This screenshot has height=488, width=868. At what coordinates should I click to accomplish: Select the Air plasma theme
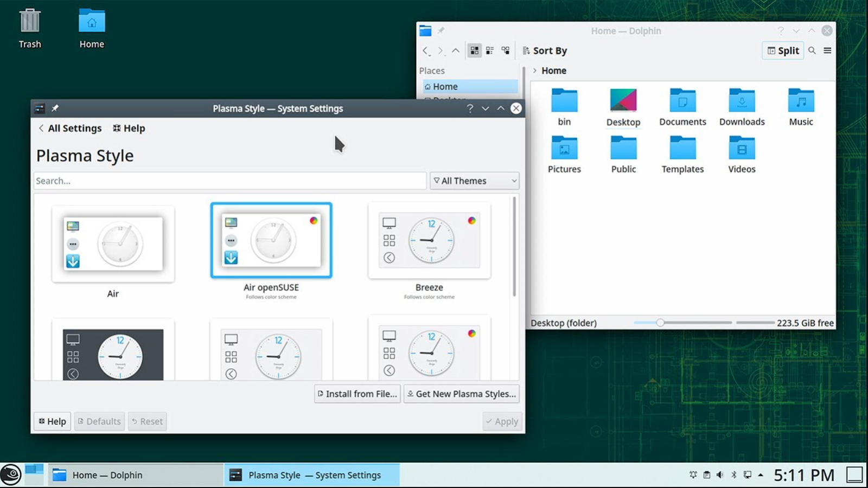113,252
